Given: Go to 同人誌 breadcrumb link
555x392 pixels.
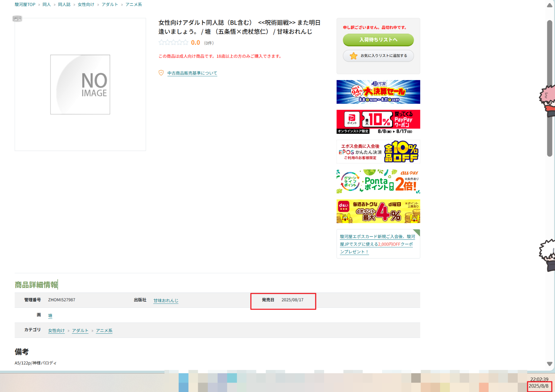Looking at the screenshot, I should point(64,5).
